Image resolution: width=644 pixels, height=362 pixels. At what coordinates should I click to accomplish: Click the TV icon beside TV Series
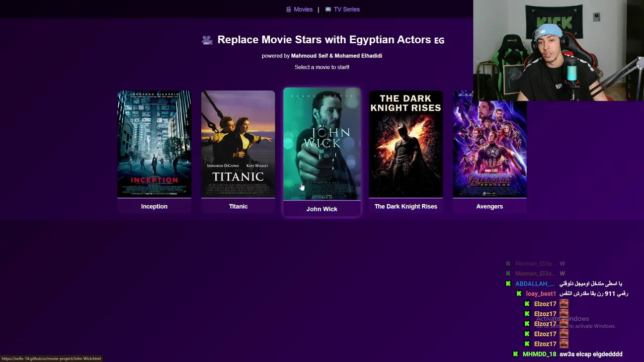(x=328, y=9)
